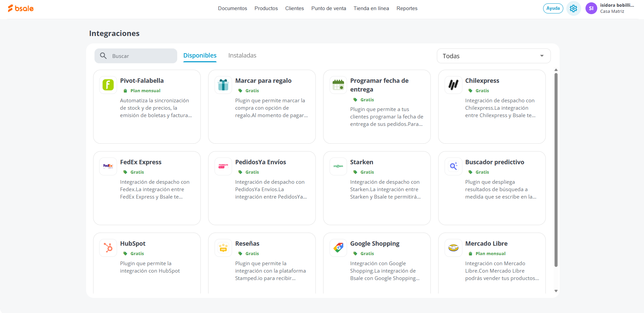Open the Todas category filter dropdown
This screenshot has width=644, height=313.
click(494, 56)
